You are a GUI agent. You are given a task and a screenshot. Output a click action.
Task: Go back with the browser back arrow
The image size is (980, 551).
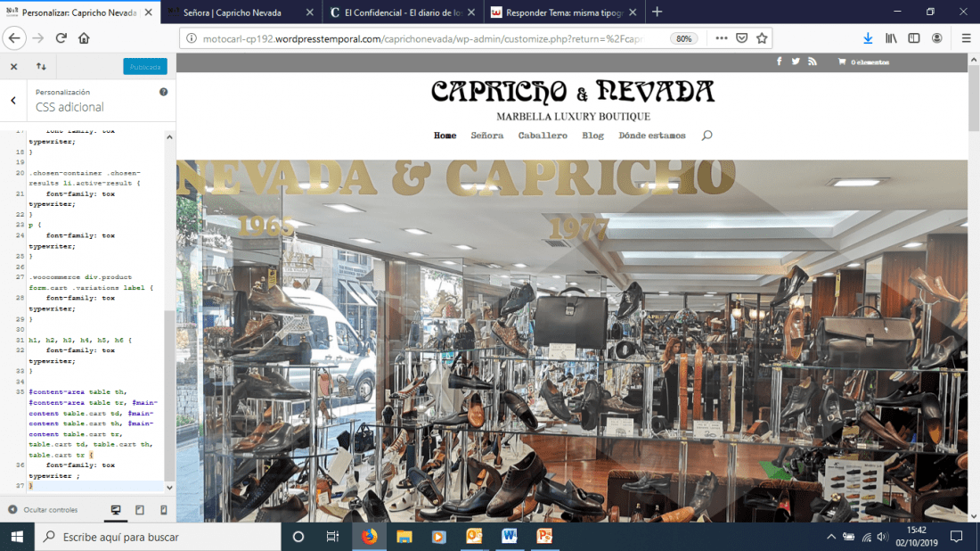(x=14, y=38)
